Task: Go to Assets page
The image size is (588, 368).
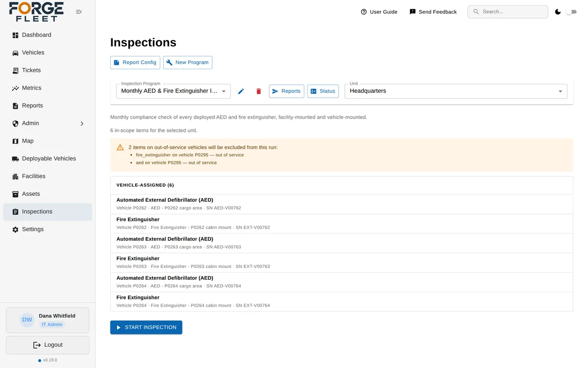Action: tap(48, 194)
